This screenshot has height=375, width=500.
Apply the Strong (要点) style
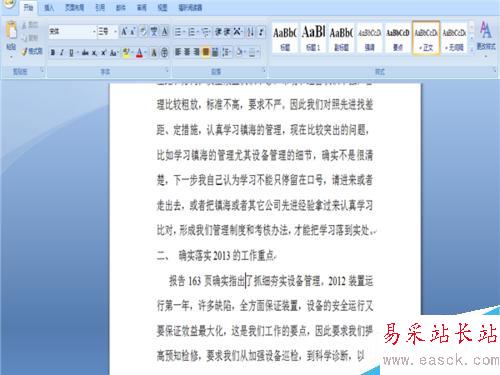click(x=398, y=38)
